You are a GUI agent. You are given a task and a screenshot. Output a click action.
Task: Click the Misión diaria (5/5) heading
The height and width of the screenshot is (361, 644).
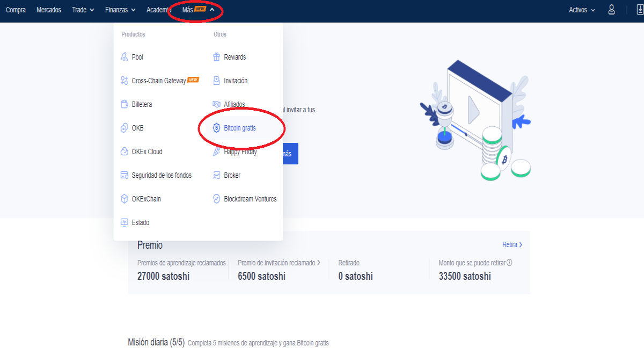coord(156,342)
